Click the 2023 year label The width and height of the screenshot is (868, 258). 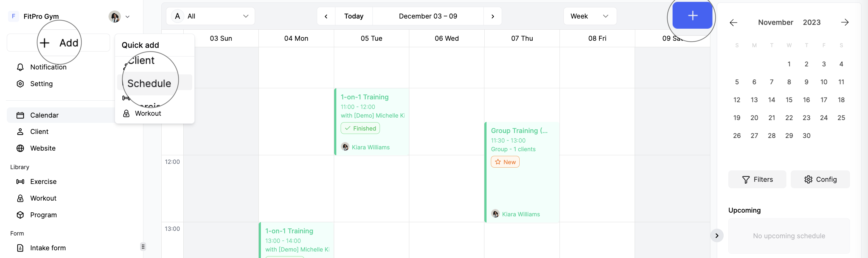pyautogui.click(x=812, y=23)
